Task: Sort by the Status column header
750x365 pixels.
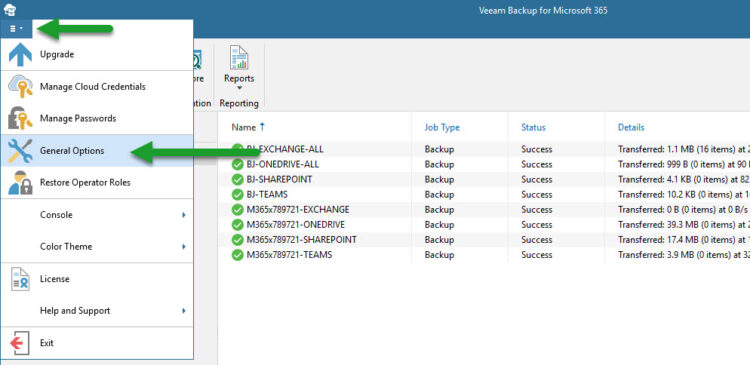Action: (533, 127)
